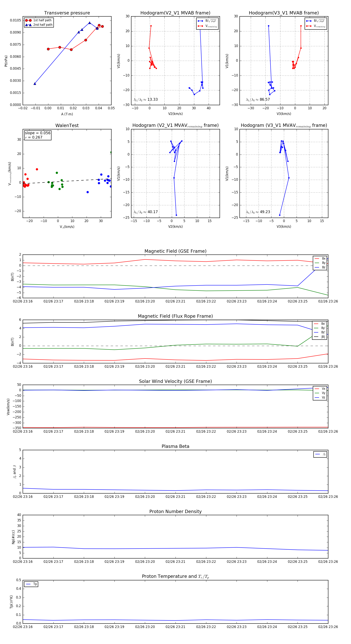Select the βp legend entry in Plasma Beta
The width and height of the screenshot is (351, 644).
[x=321, y=454]
